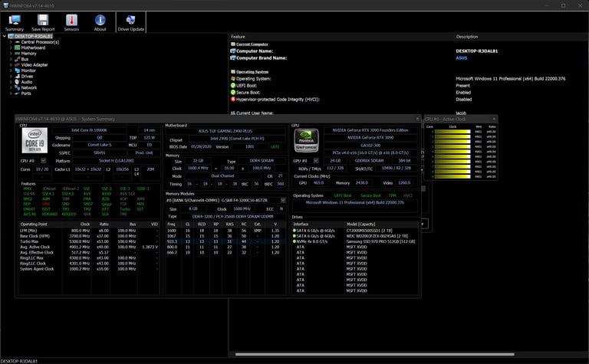
Task: Open the Summary toolbar button
Action: coord(15,22)
